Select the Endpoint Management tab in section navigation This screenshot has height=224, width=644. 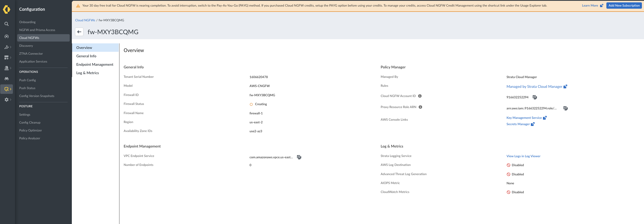(x=95, y=64)
